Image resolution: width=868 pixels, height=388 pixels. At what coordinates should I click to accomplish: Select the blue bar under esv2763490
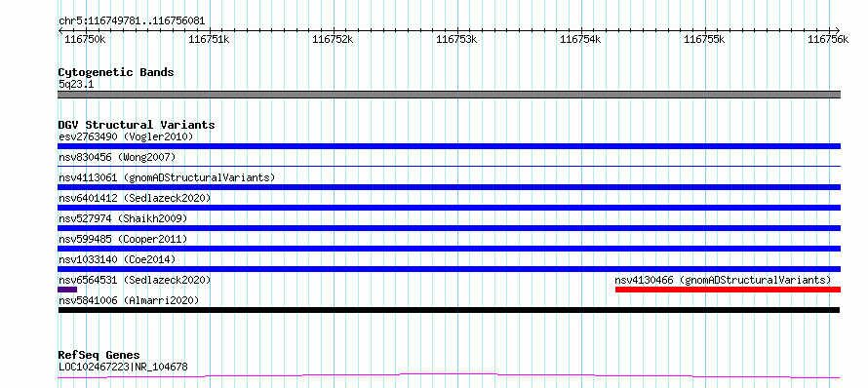pyautogui.click(x=449, y=146)
